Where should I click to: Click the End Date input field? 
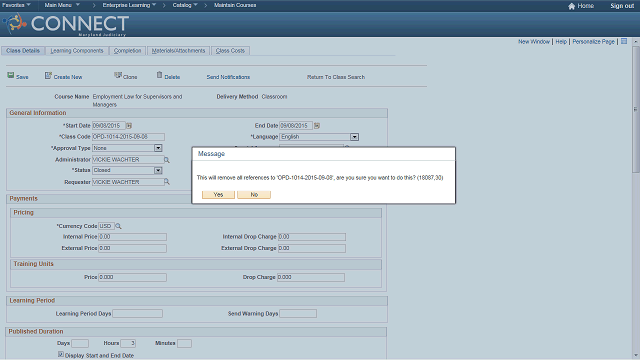click(x=296, y=126)
